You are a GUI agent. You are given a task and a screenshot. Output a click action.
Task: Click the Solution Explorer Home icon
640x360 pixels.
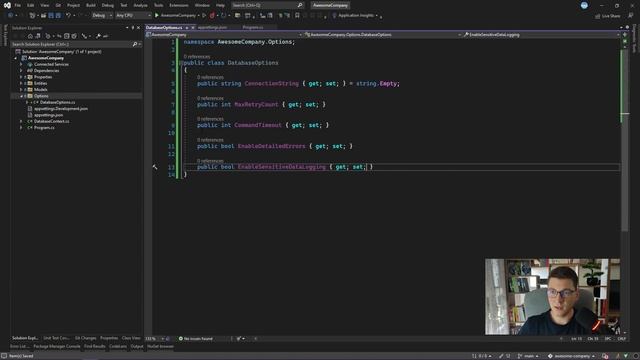[30, 36]
